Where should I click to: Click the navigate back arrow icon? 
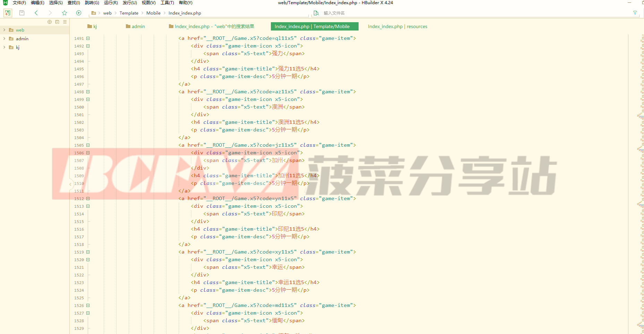[36, 13]
